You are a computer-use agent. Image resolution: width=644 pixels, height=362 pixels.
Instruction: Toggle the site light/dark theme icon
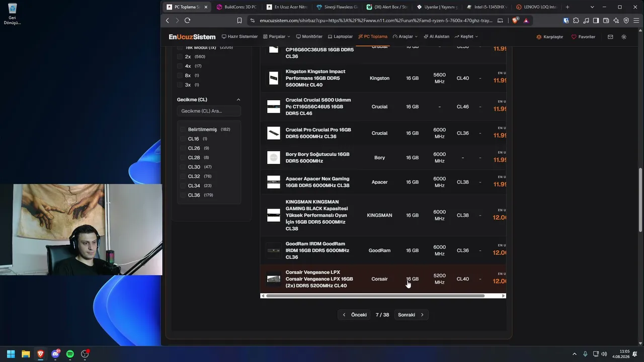(x=624, y=37)
